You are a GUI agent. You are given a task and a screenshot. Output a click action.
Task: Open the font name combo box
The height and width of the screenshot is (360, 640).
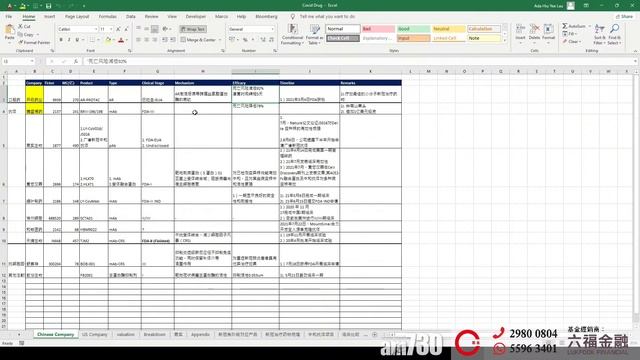[x=78, y=29]
